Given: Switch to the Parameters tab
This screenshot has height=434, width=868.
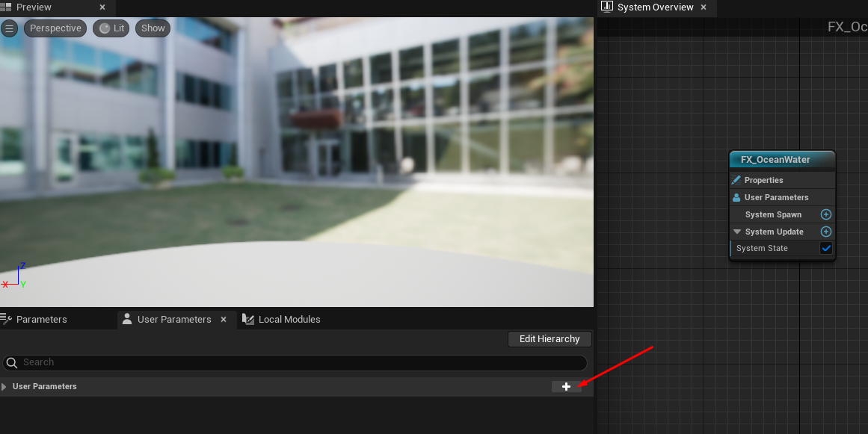Looking at the screenshot, I should point(41,320).
